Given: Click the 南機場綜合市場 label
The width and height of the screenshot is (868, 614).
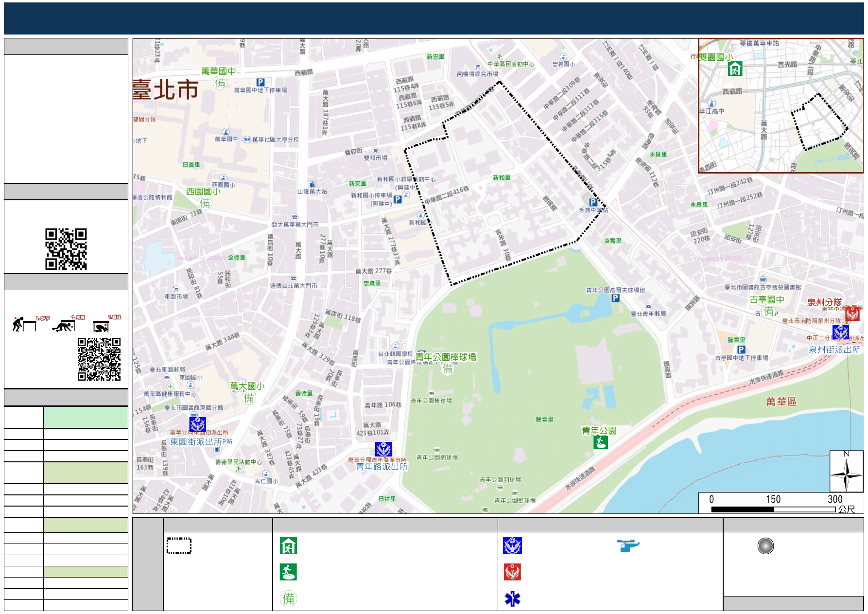Looking at the screenshot, I should click(x=477, y=74).
